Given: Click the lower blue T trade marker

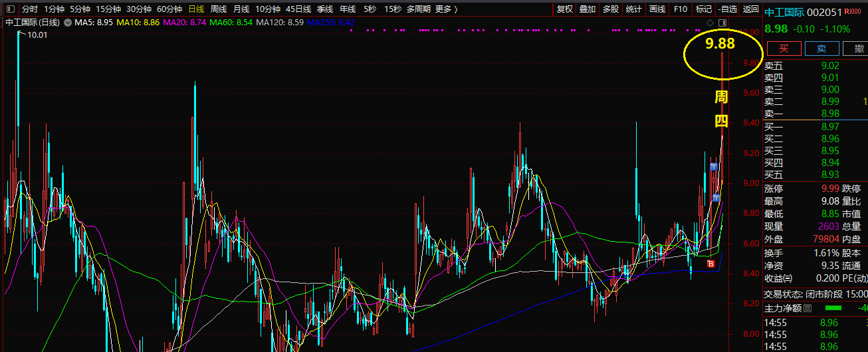Looking at the screenshot, I should pyautogui.click(x=716, y=198).
